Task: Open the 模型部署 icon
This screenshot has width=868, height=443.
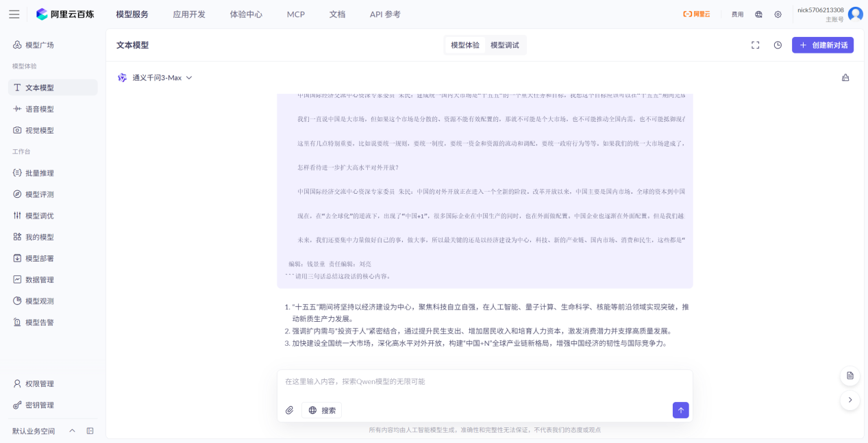Action: tap(17, 258)
